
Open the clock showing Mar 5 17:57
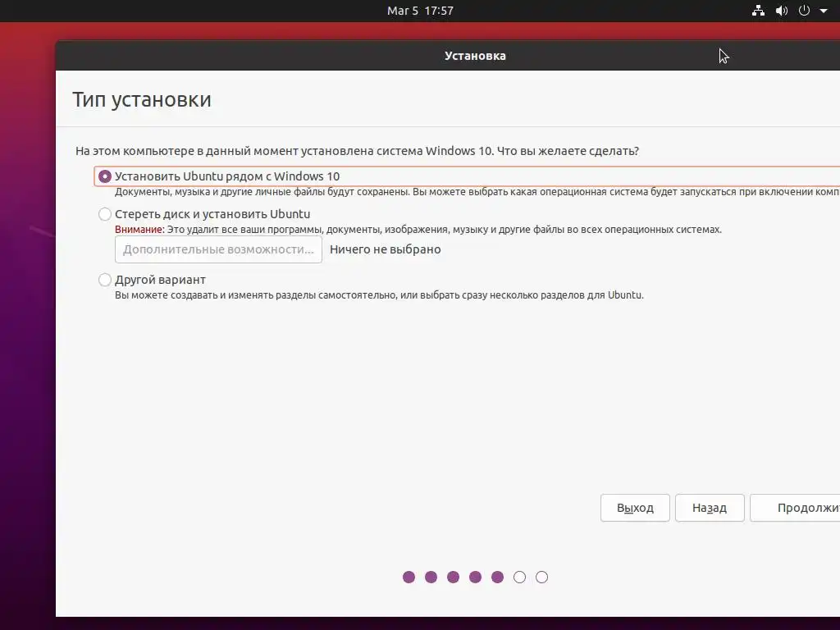(420, 11)
